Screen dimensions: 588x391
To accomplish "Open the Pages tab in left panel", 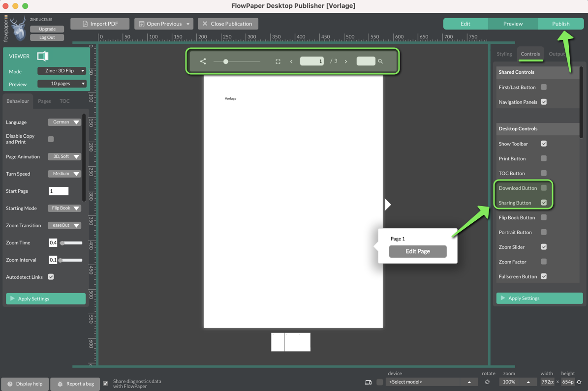I will pos(44,101).
